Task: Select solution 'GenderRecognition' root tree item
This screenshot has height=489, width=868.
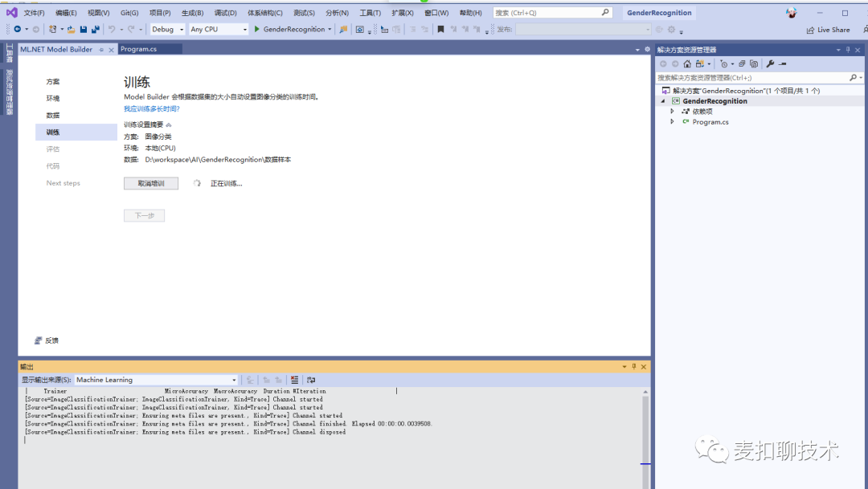Action: (x=746, y=91)
